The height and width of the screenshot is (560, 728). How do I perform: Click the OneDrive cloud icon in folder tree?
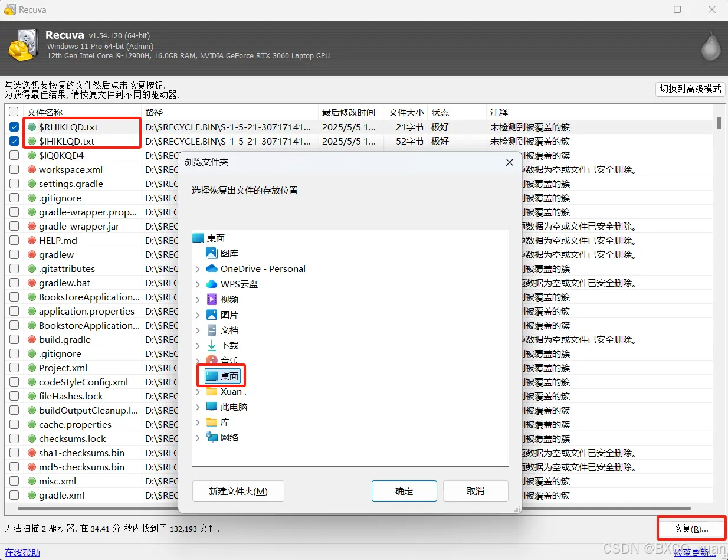[x=212, y=268]
